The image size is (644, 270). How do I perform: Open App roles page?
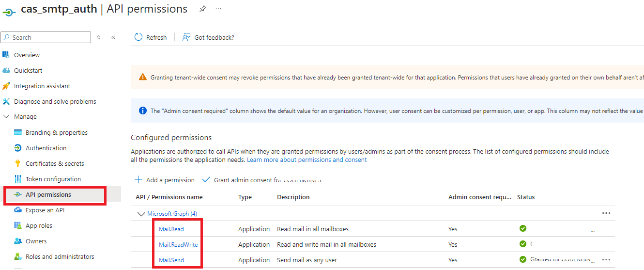coord(39,225)
